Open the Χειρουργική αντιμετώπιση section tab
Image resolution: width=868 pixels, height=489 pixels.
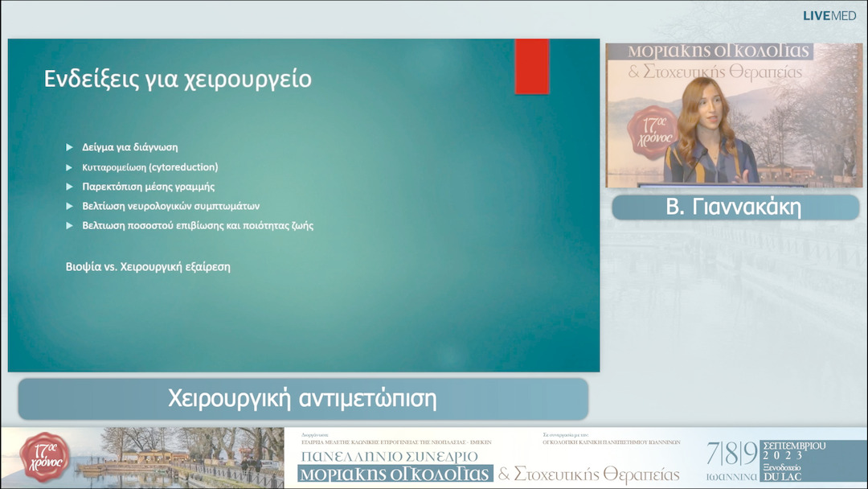tap(301, 396)
